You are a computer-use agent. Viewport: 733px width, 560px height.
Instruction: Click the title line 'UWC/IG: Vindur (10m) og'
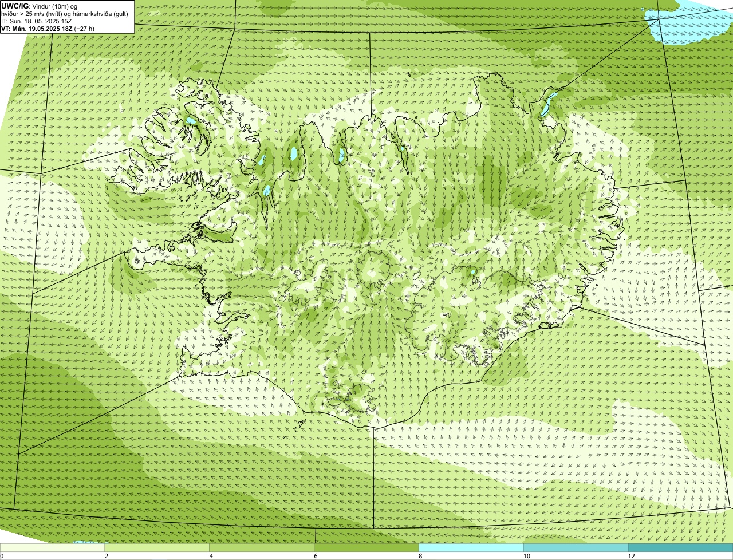tap(39, 6)
